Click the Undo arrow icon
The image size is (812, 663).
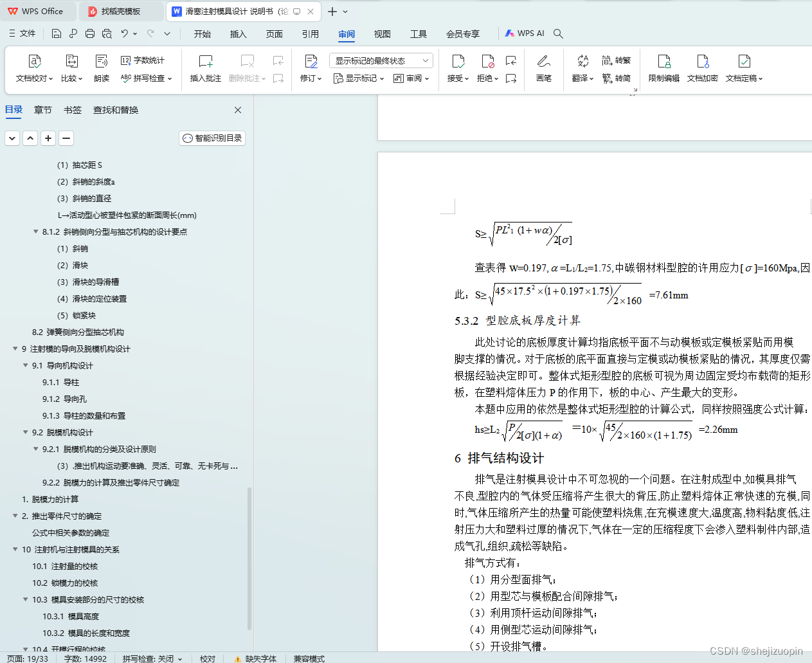[125, 33]
